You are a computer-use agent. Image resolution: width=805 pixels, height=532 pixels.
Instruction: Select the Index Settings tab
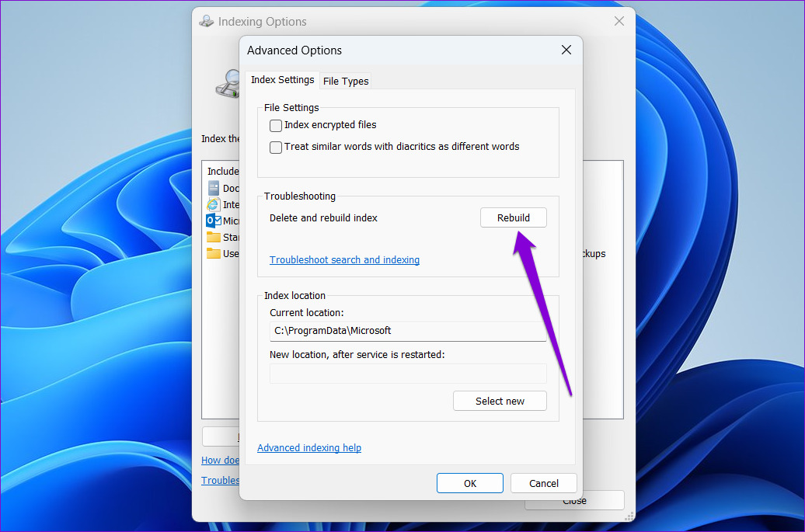pos(282,80)
